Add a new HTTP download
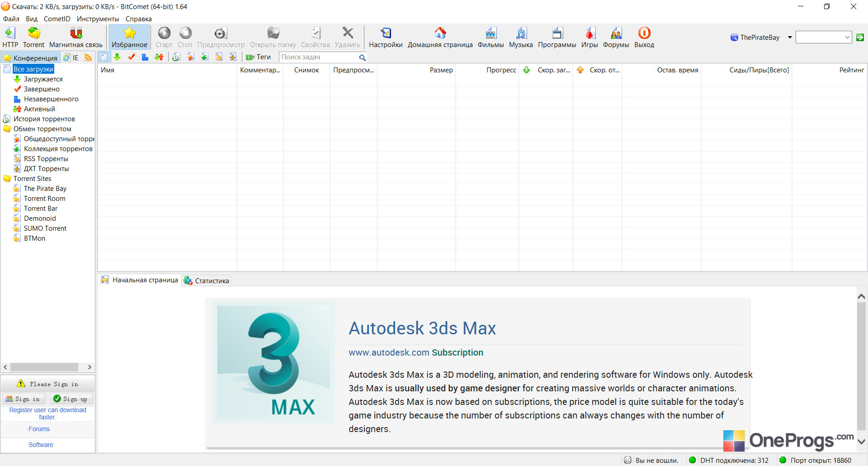The height and width of the screenshot is (466, 868). pos(10,37)
